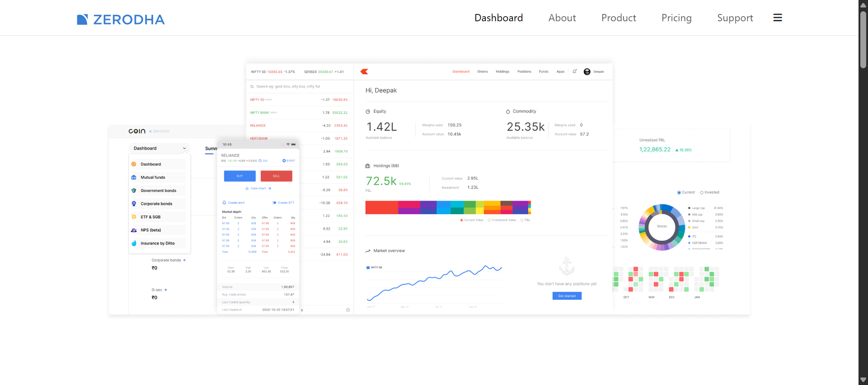Open the hamburger menu icon
Viewport: 868px width, 385px height.
778,18
